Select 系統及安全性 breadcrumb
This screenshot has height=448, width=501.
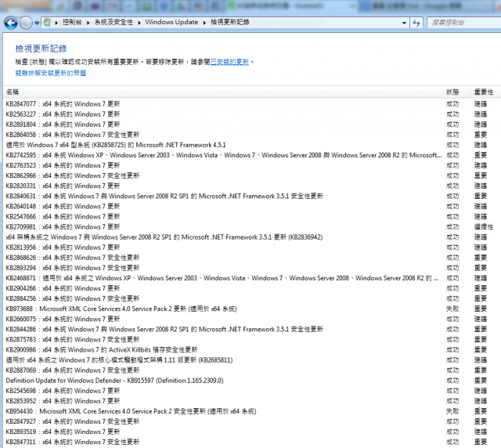(x=114, y=22)
